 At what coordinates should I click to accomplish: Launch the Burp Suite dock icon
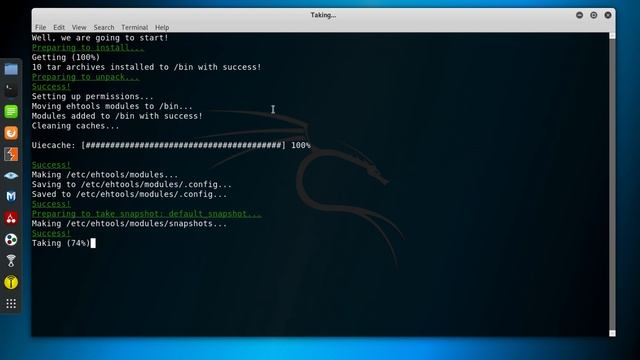(11, 154)
